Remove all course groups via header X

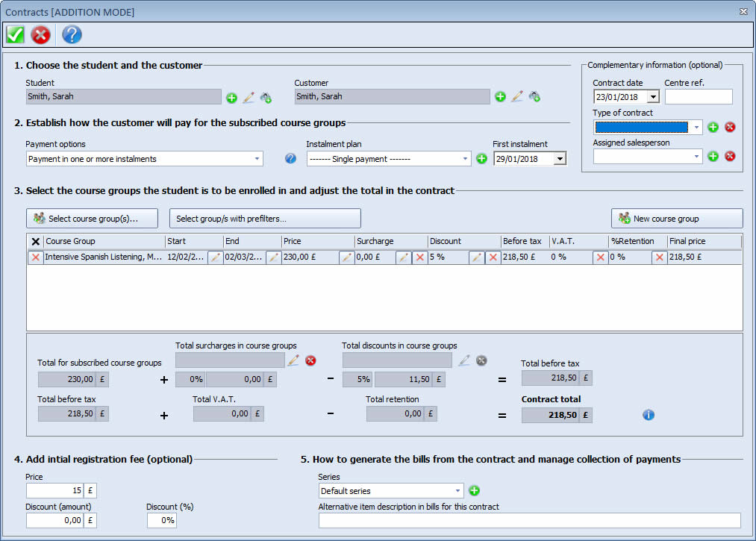(35, 242)
